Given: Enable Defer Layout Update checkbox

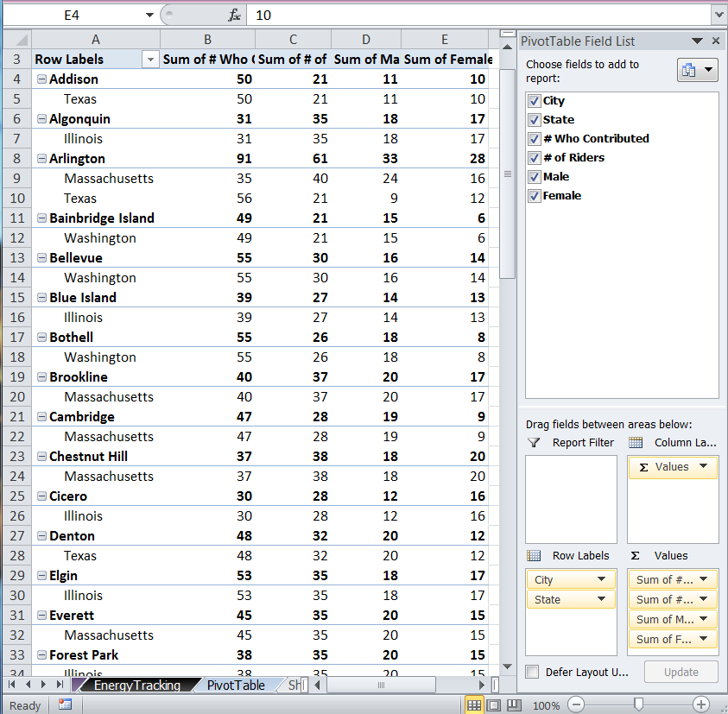Looking at the screenshot, I should 533,672.
